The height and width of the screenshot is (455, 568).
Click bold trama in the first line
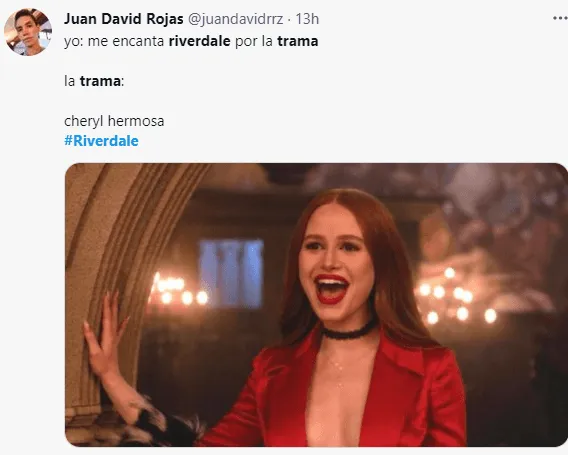pyautogui.click(x=298, y=41)
